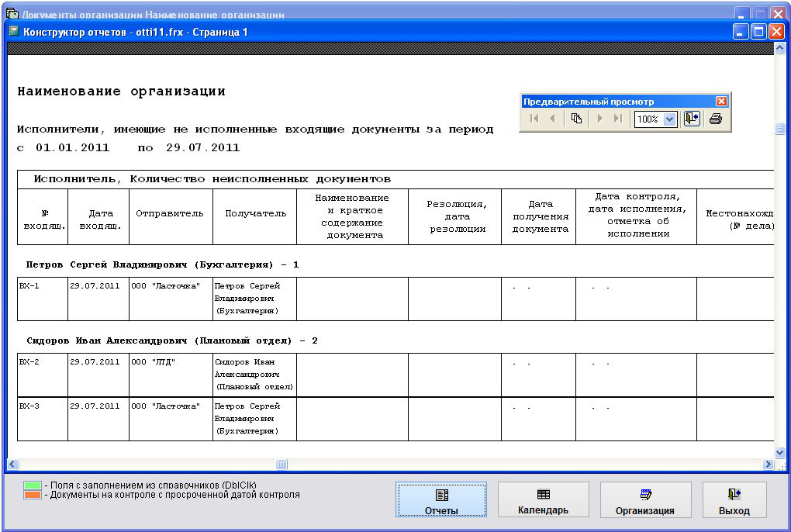Viewport: 791px width, 532px height.
Task: Click the Организация button
Action: coord(645,500)
